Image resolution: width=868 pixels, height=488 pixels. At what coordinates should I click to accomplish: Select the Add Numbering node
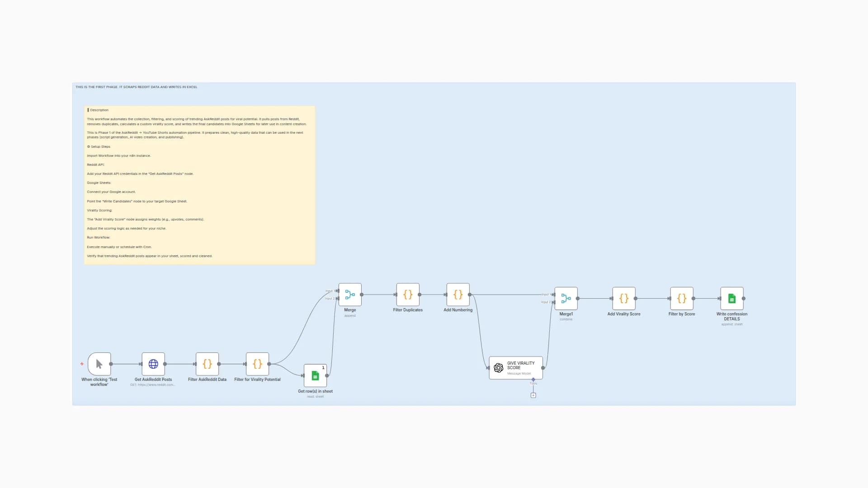pos(458,295)
